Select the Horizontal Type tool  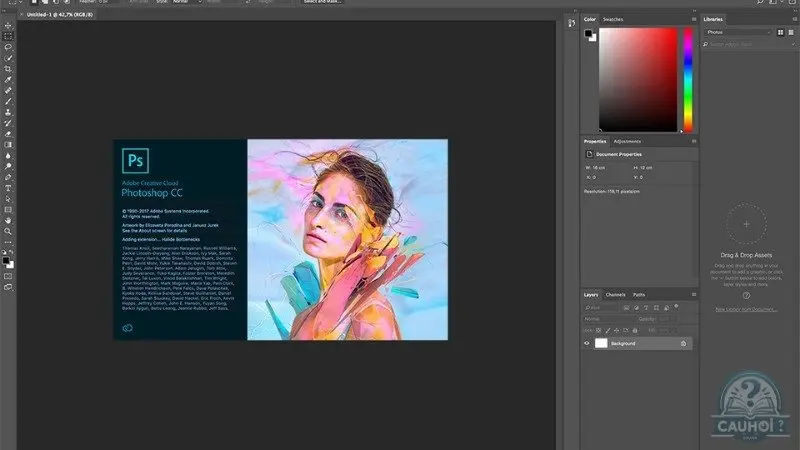(x=8, y=188)
